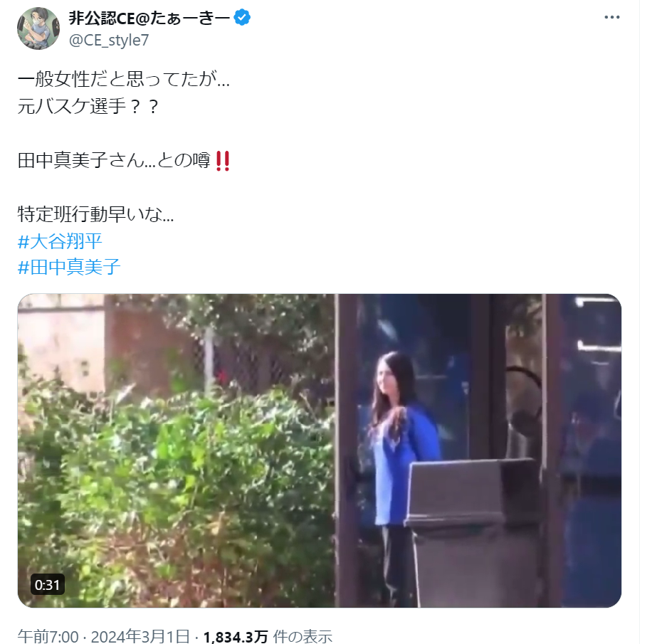The height and width of the screenshot is (644, 652).
Task: Open the #田中真美子 hashtag
Action: (69, 267)
